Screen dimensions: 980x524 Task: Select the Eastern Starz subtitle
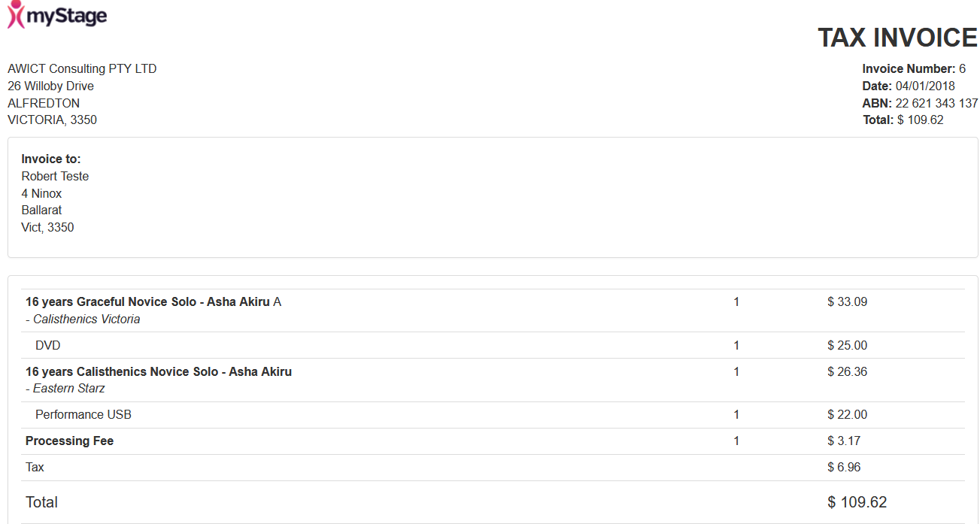coord(65,388)
